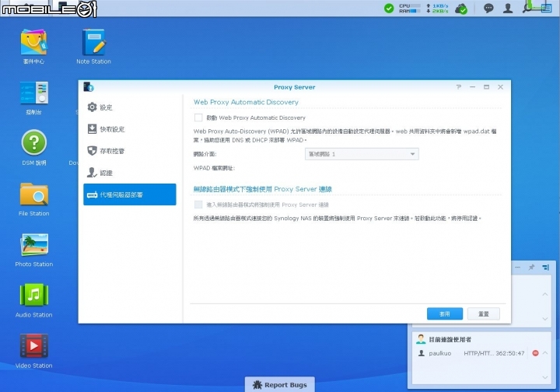Open Note Station desktop icon
This screenshot has width=560, height=392.
(x=93, y=43)
